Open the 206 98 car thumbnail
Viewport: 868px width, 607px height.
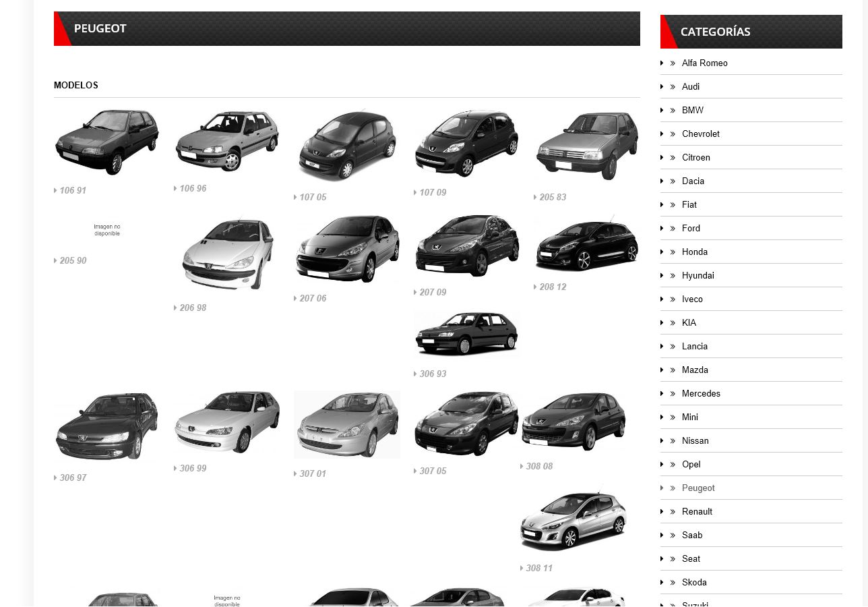pos(227,254)
